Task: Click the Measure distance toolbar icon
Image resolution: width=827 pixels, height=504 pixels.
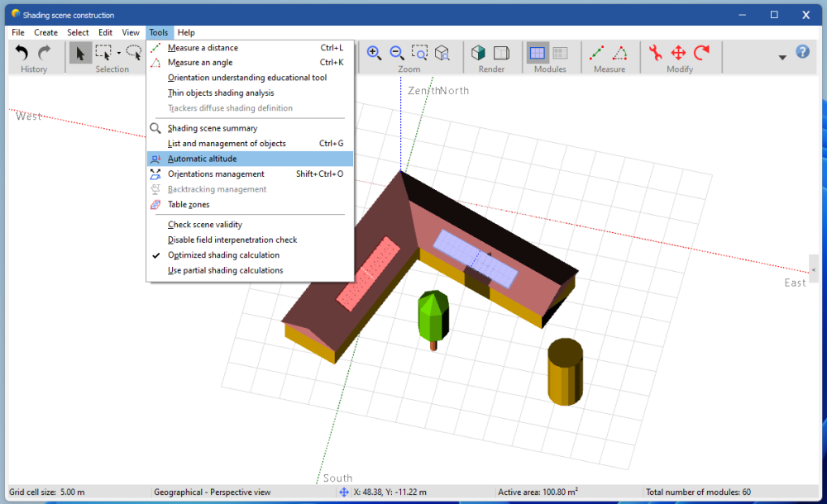Action: coord(596,53)
